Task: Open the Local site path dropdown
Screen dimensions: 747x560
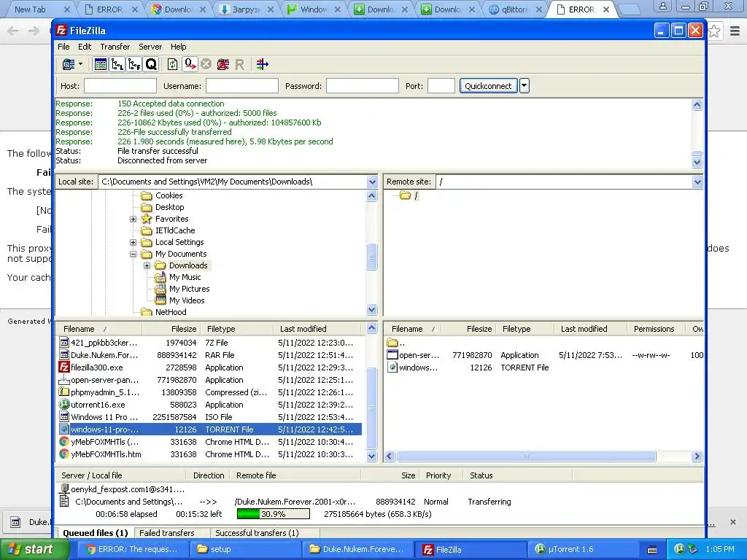Action: (372, 182)
